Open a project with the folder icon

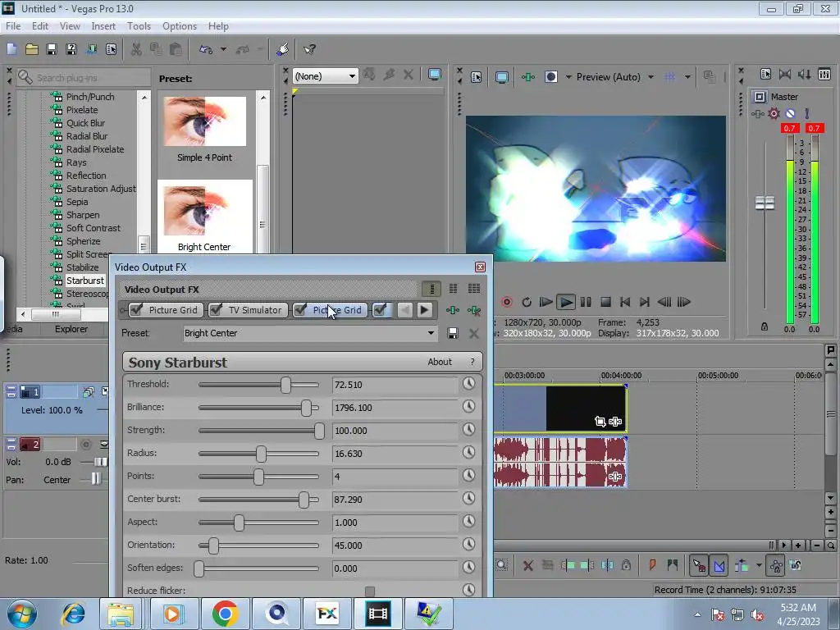click(32, 49)
